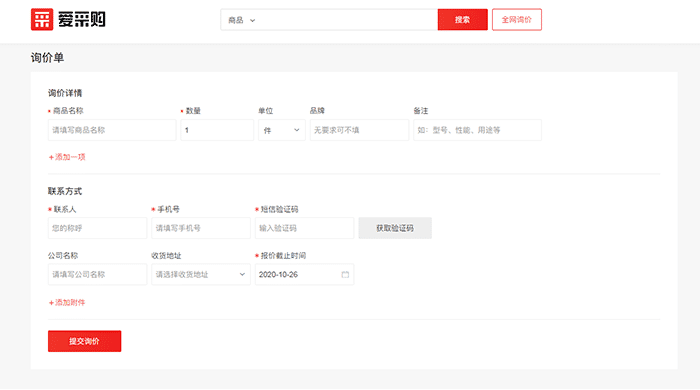
Task: Click the red 搜索 search button
Action: click(462, 20)
